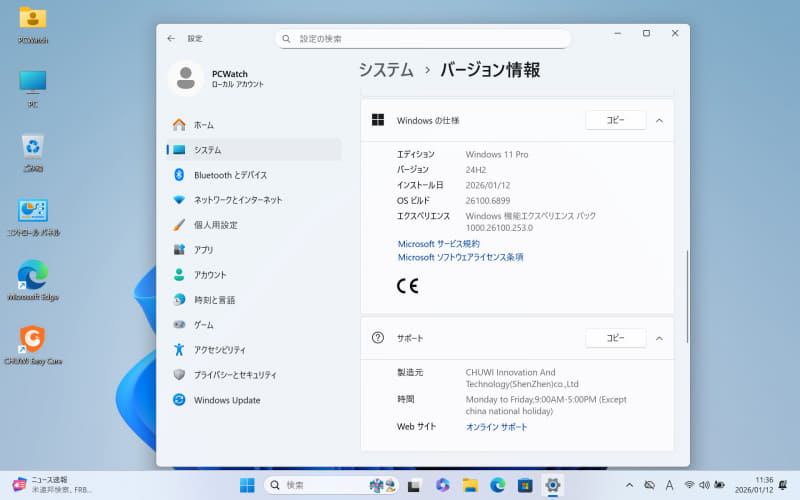Viewport: 800px width, 500px height.
Task: Open File Explorer from the taskbar
Action: [x=470, y=485]
